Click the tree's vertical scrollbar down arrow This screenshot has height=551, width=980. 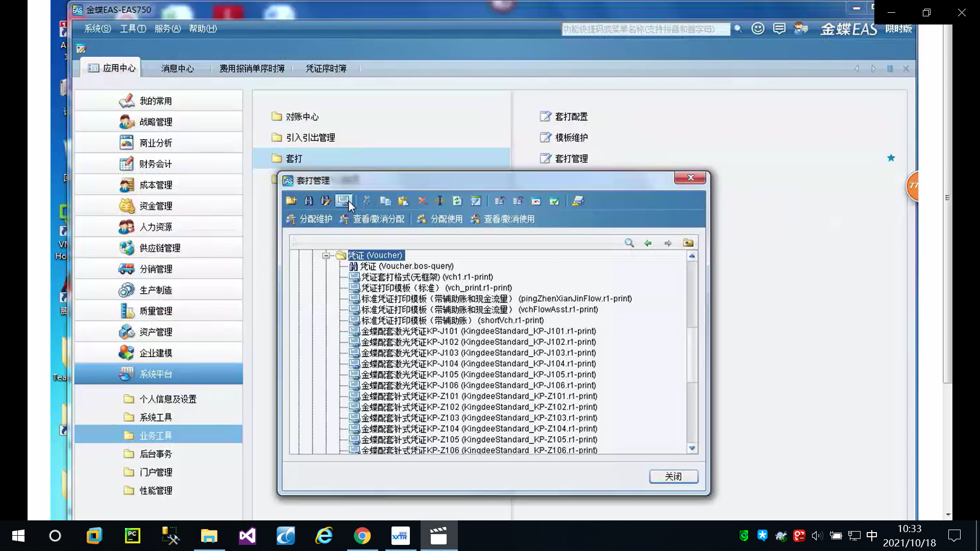(x=692, y=448)
